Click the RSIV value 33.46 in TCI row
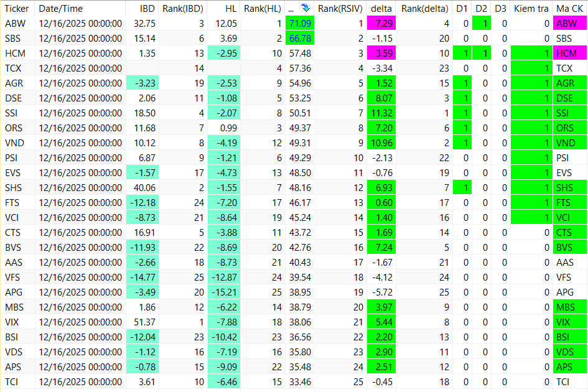The image size is (588, 392). pyautogui.click(x=300, y=382)
